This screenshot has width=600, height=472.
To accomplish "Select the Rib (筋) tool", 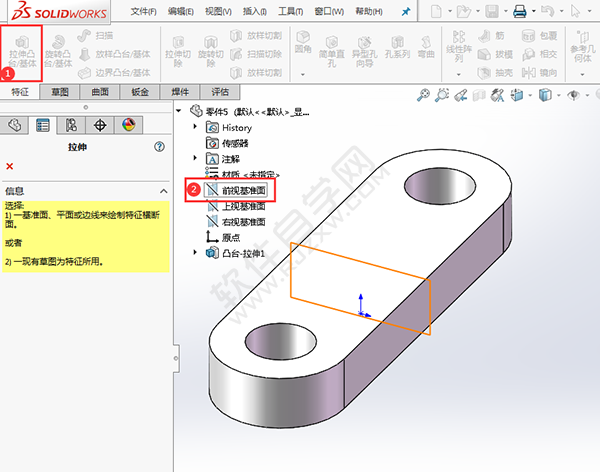I will coord(491,36).
